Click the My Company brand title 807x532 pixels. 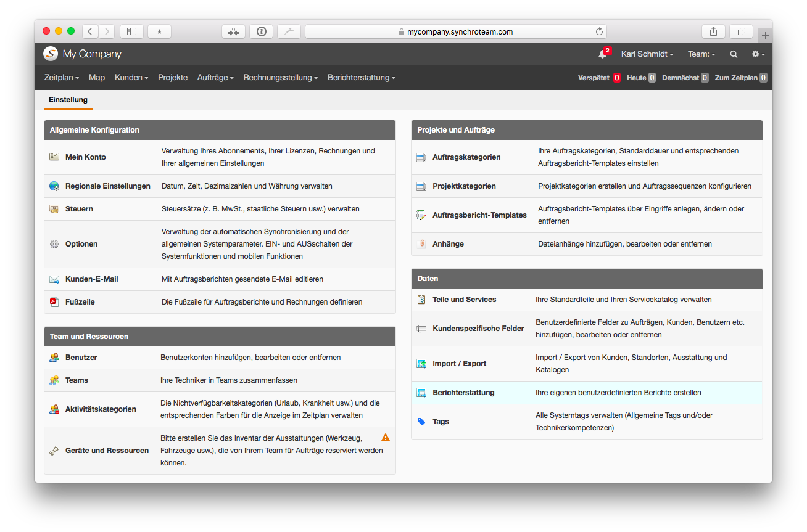[92, 54]
